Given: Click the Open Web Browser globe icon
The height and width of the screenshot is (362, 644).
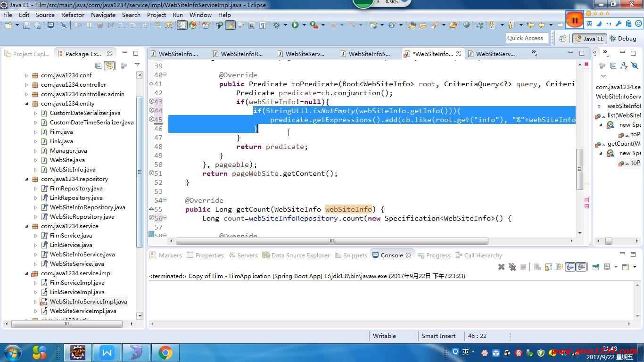Looking at the screenshot, I should 466,25.
